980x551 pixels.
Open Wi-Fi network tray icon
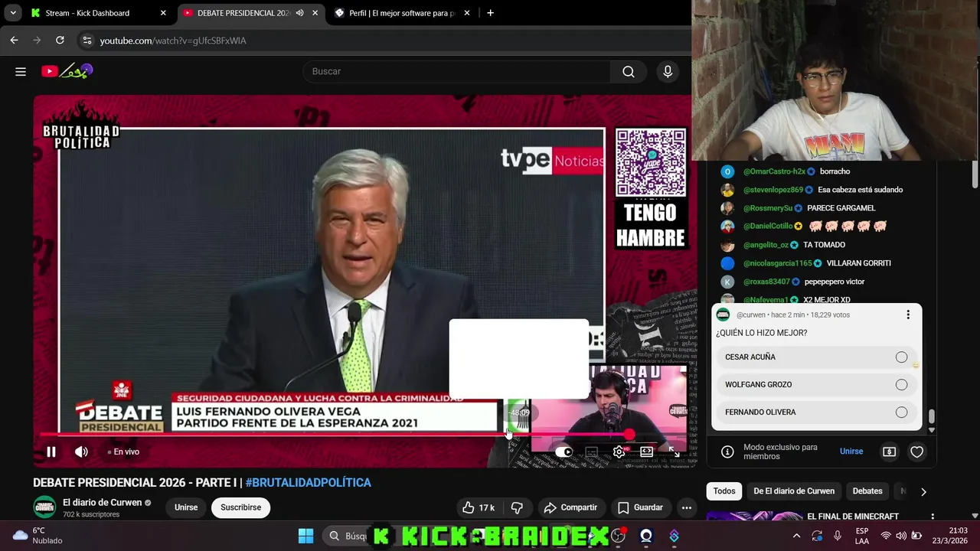[886, 536]
